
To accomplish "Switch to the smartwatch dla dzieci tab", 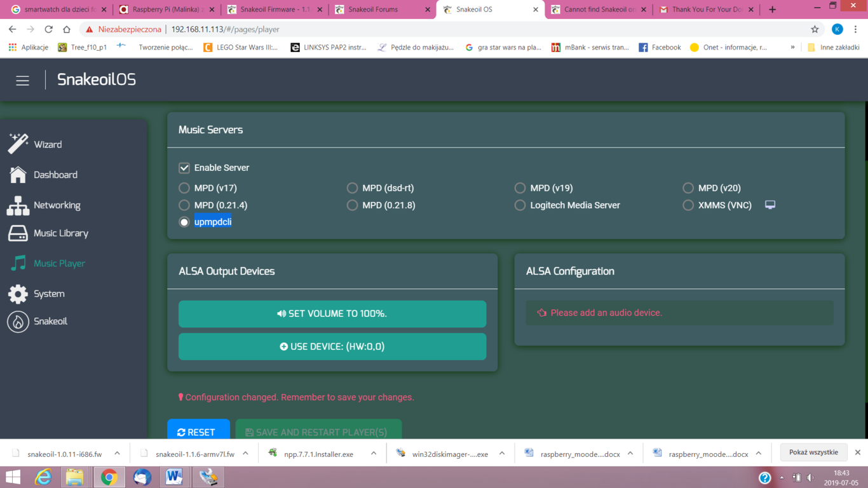I will coord(58,10).
